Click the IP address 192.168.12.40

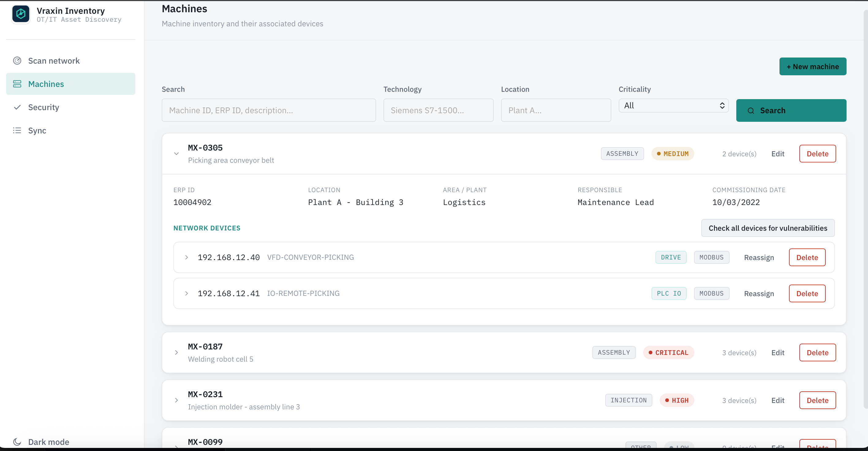coord(228,257)
